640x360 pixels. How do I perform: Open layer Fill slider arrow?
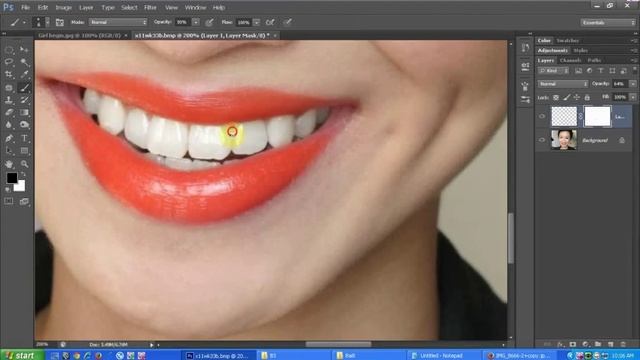[x=633, y=97]
